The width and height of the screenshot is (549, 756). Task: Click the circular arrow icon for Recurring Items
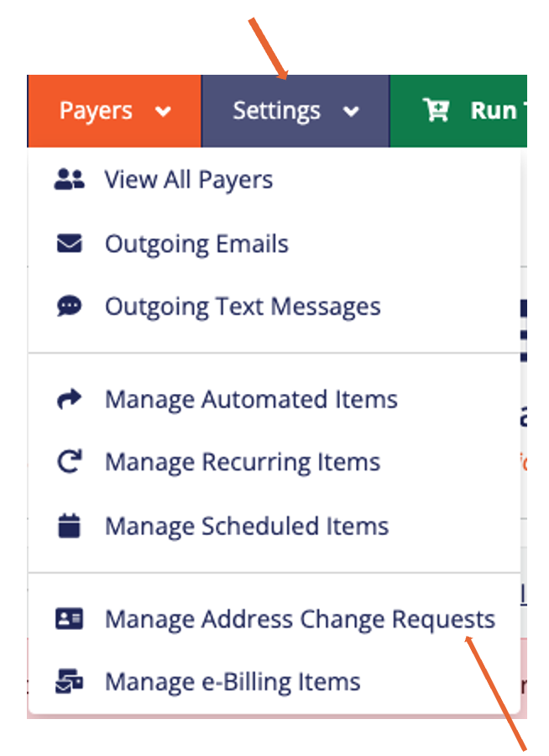point(69,462)
